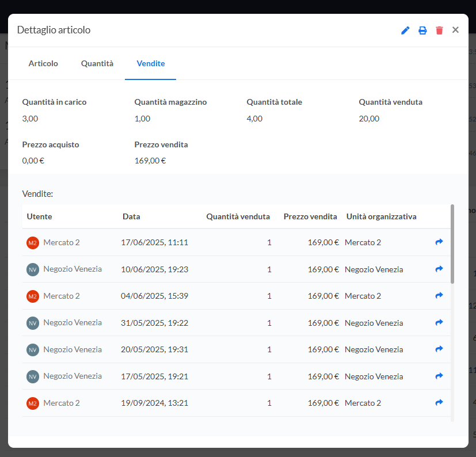Click the red trash delete icon

point(439,31)
